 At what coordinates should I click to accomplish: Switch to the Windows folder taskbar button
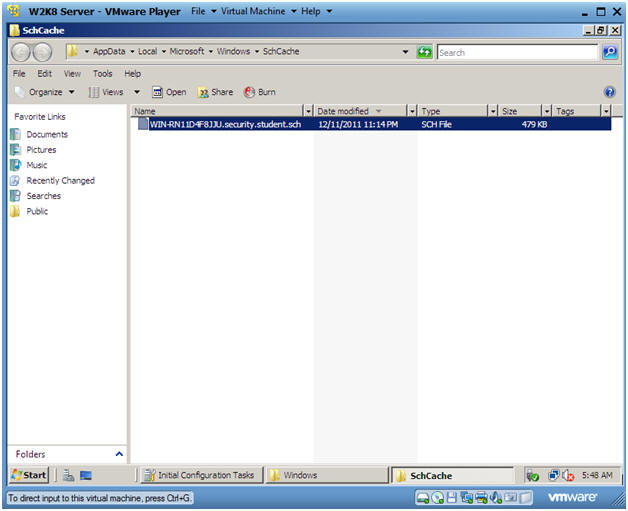326,475
